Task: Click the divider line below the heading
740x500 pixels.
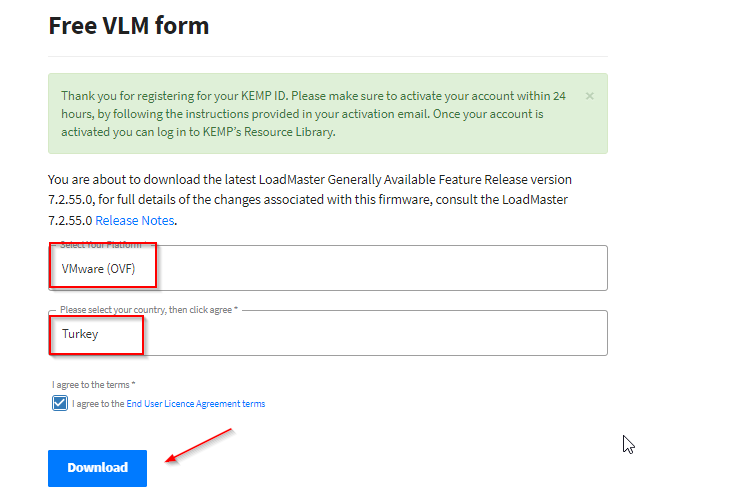Action: click(x=328, y=57)
